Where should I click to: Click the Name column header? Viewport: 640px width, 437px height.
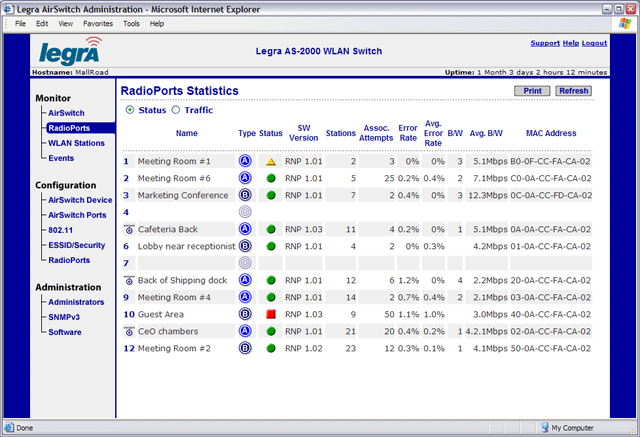click(187, 133)
